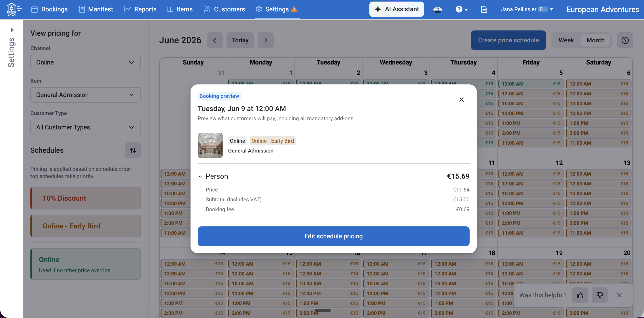Click the reorder schedules arrows icon
Viewport: 644px width, 318px height.
pos(133,150)
